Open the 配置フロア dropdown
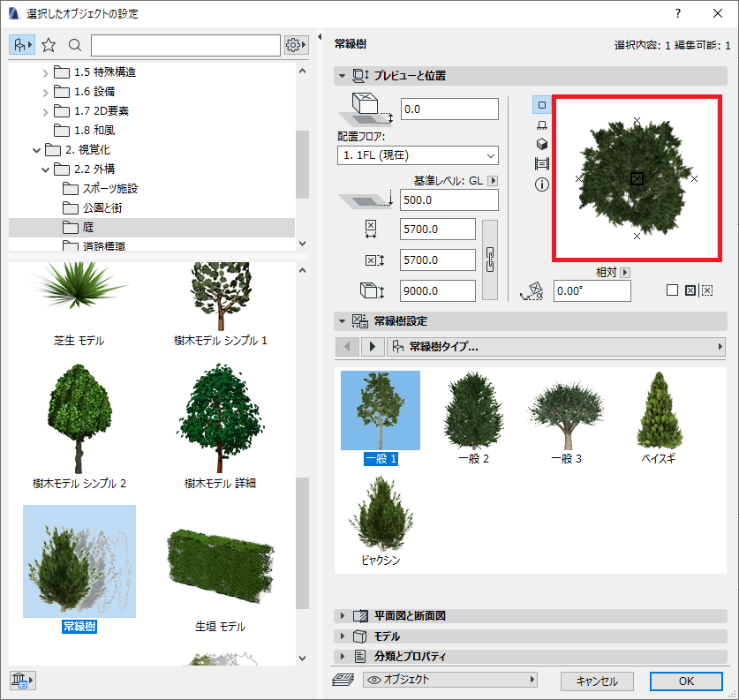 pyautogui.click(x=418, y=155)
